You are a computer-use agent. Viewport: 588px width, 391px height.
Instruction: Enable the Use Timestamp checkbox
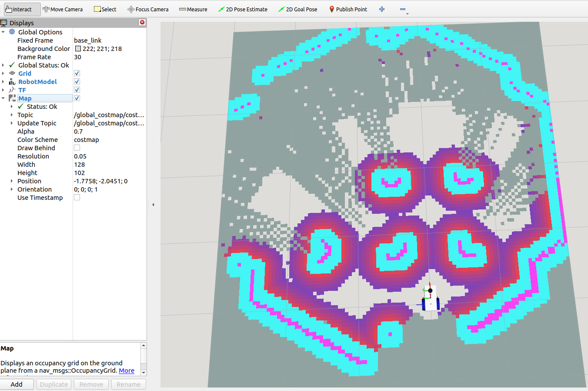(x=77, y=197)
